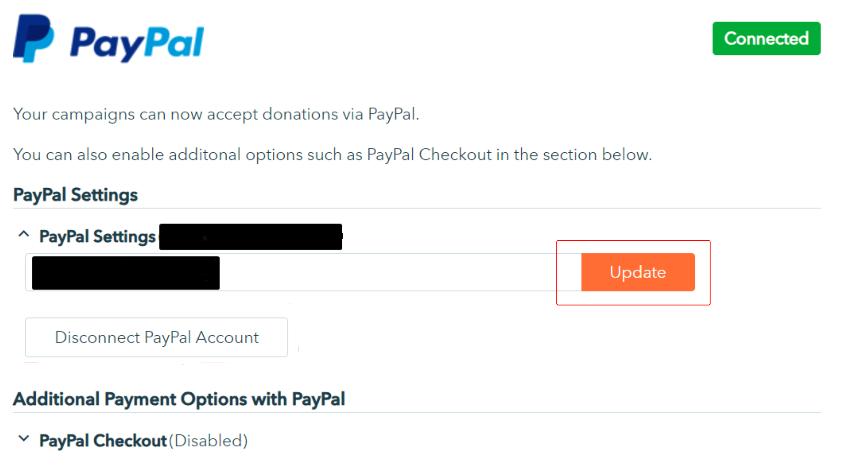868x469 pixels.
Task: Click the campaigns can accept donations sentence
Action: (x=216, y=114)
